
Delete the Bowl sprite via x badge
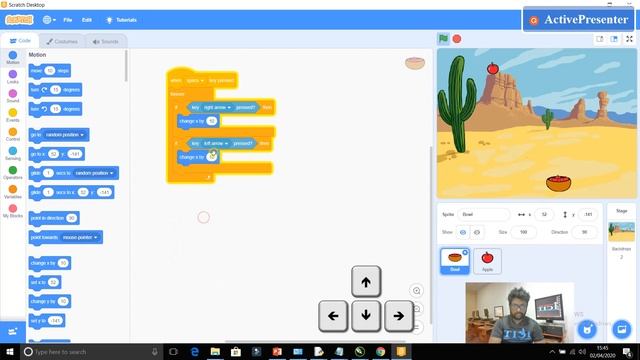point(465,253)
